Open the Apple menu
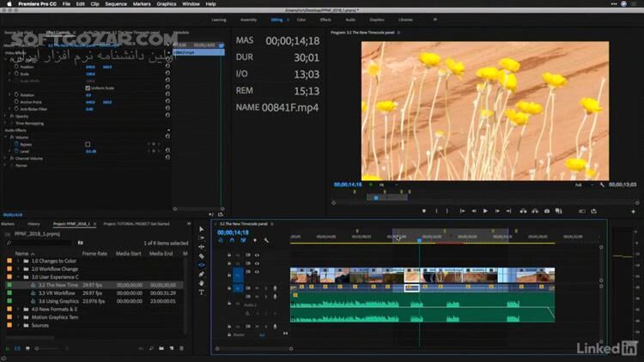 tap(9, 3)
